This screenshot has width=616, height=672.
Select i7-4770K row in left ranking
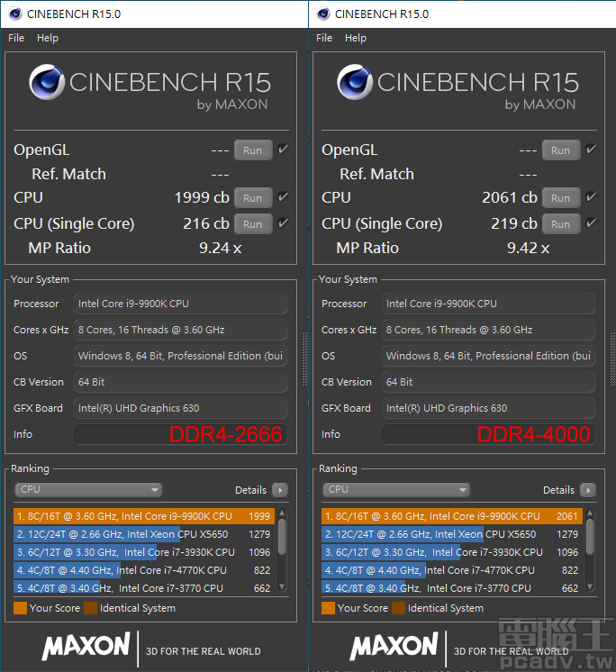click(144, 570)
